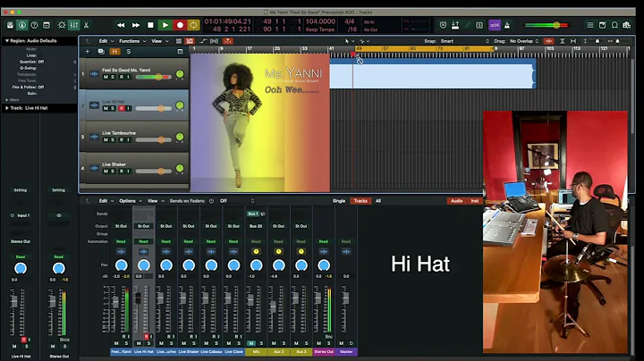
Task: Toggle the global Solo S button
Action: click(129, 51)
